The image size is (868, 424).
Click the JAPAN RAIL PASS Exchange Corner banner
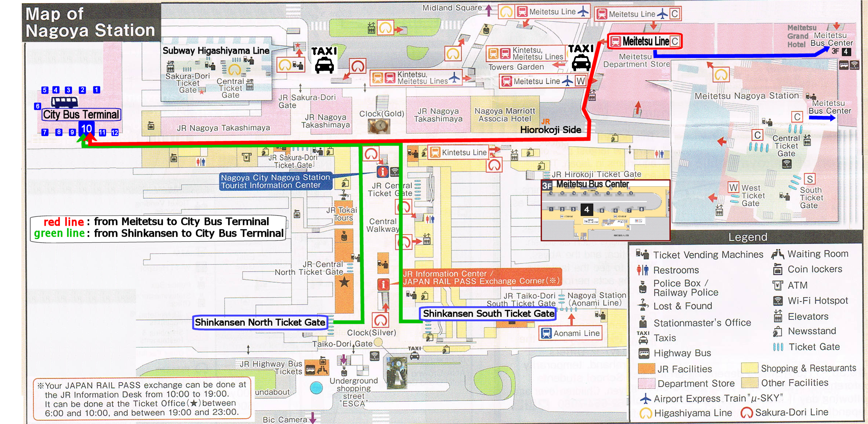[x=481, y=277]
